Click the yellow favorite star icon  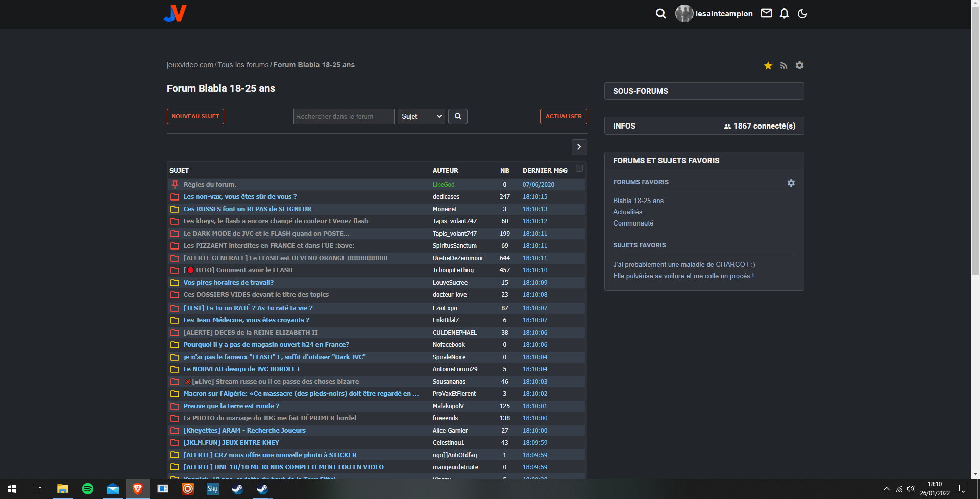[x=768, y=65]
